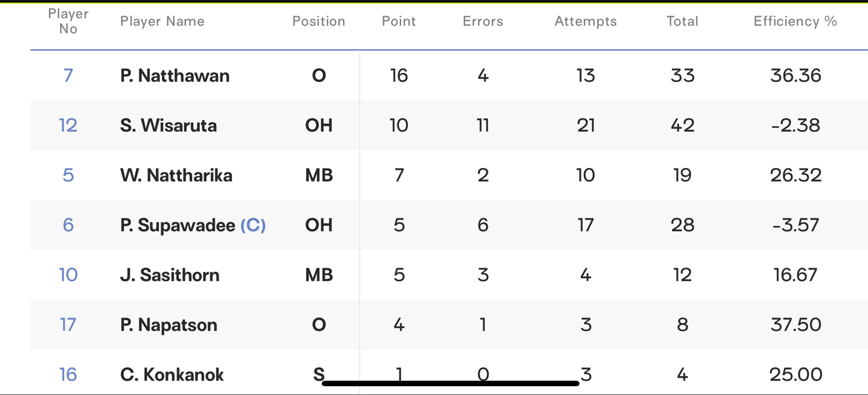Image resolution: width=868 pixels, height=395 pixels.
Task: Sort by Point column header
Action: click(399, 21)
